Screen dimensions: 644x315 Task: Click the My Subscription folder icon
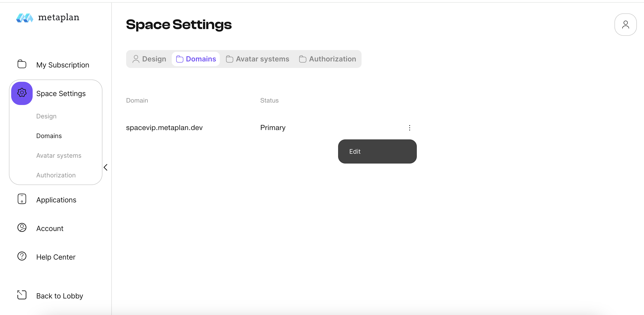pos(22,64)
